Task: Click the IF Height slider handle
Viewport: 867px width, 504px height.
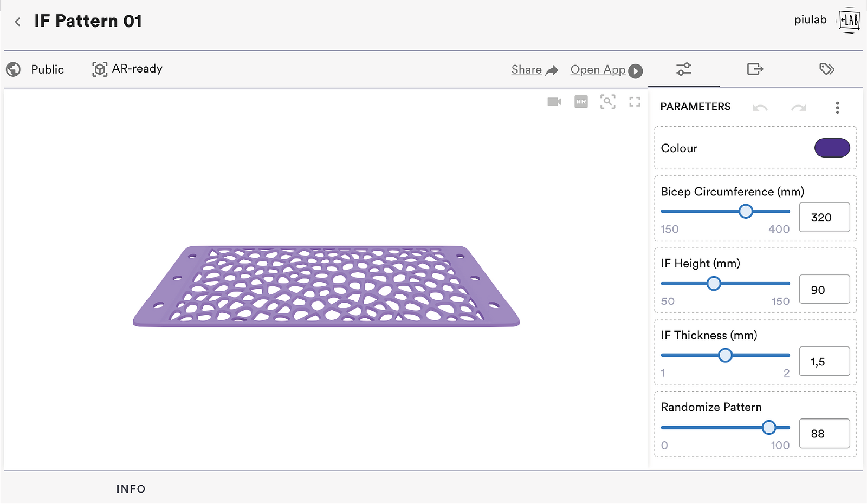Action: pyautogui.click(x=714, y=283)
